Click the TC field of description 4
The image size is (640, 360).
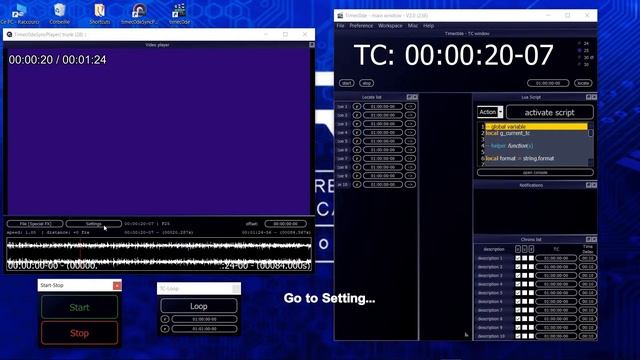point(556,284)
